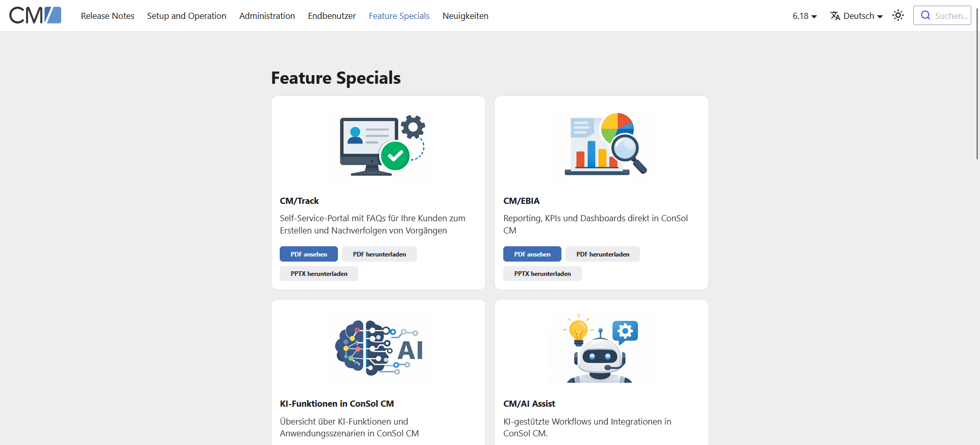Click the CM logo in header
The height and width of the screenshot is (445, 980).
pos(35,16)
